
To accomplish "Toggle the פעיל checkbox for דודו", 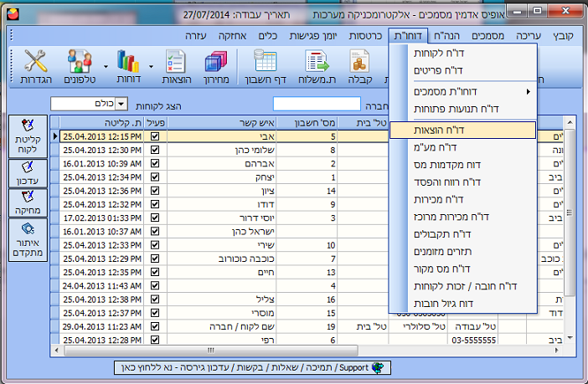I will 155,204.
